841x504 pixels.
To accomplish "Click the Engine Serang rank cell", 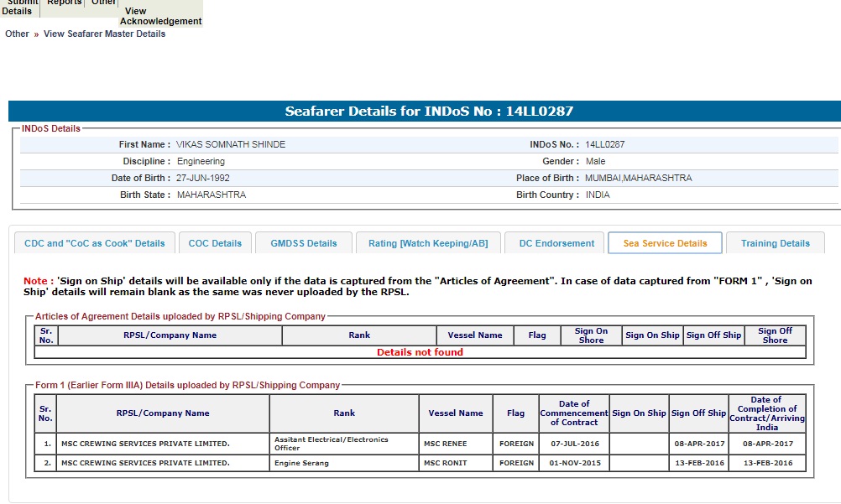I will coord(344,463).
